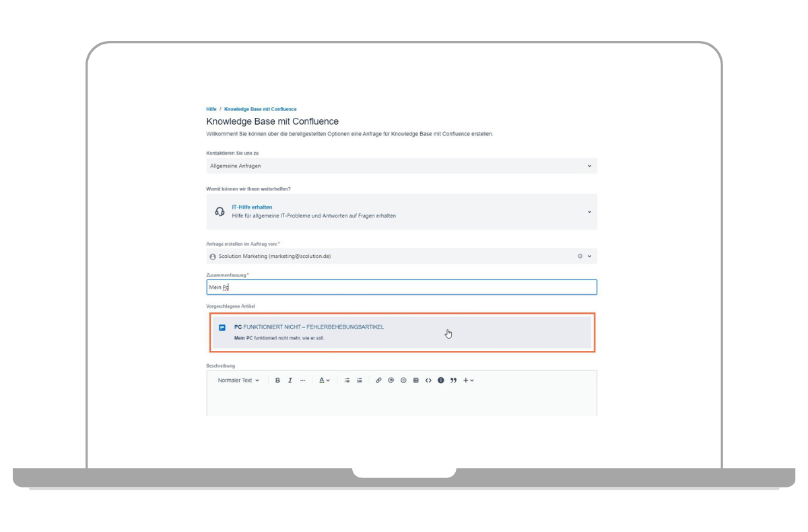Click the Zusammenfassung input field

[401, 288]
